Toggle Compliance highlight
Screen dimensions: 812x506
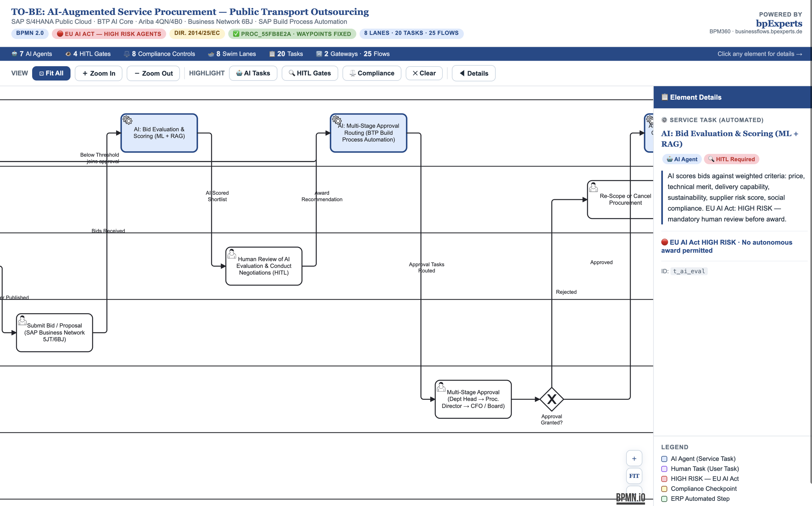pos(372,73)
